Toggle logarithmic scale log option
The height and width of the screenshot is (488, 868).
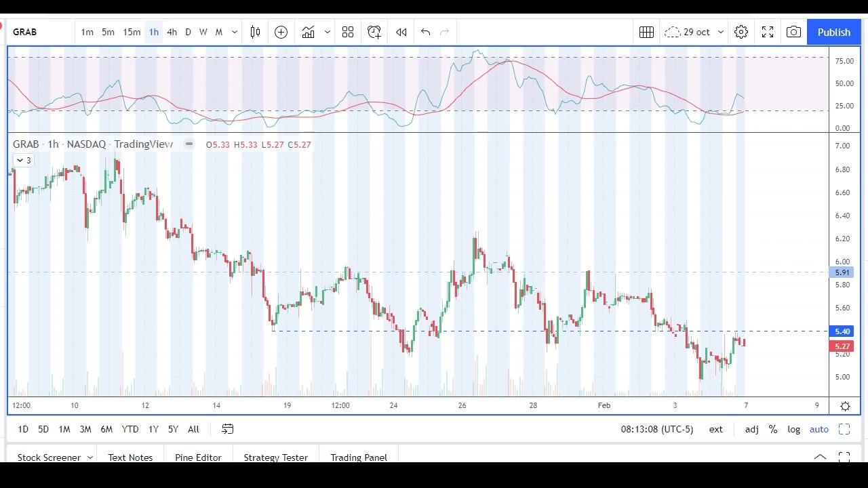tap(794, 429)
